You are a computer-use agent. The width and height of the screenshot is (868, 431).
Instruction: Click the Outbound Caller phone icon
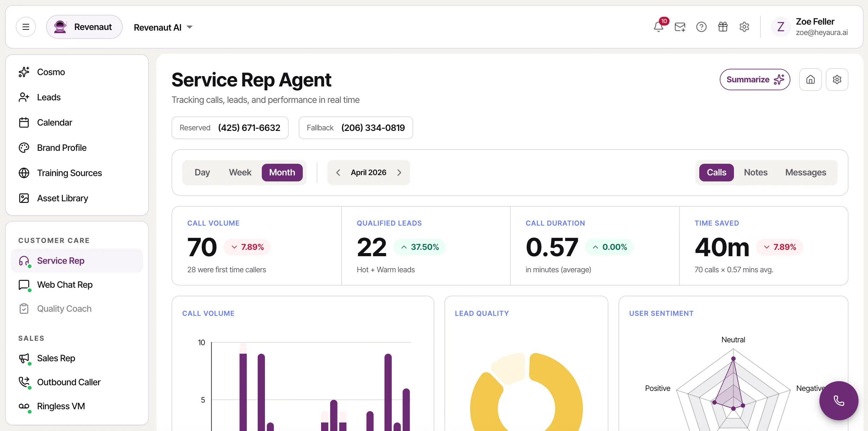point(24,382)
